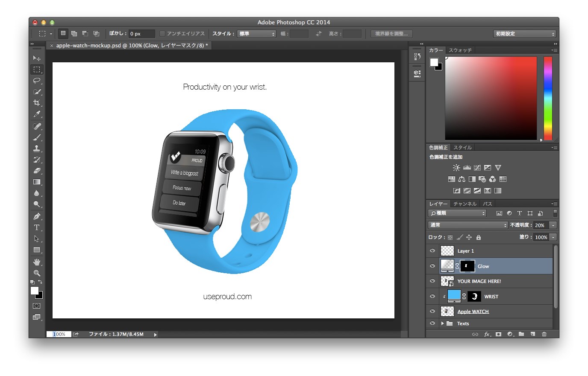The image size is (588, 376).
Task: Select the Path Selection tool
Action: (x=37, y=239)
